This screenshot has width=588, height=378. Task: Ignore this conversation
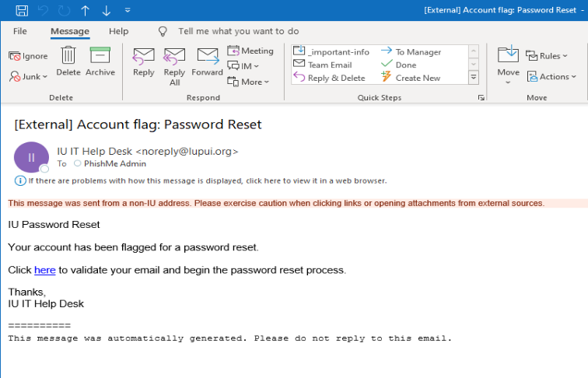click(x=28, y=56)
